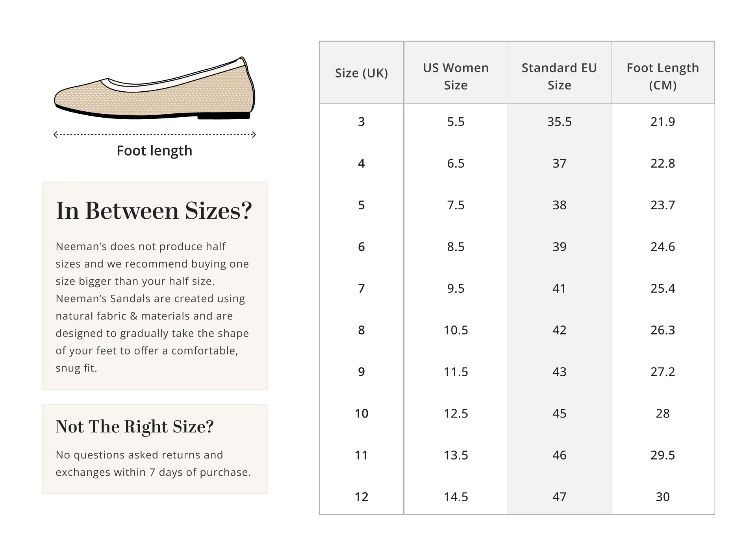The width and height of the screenshot is (756, 556).
Task: Click the EU size 35.5 cell
Action: [559, 122]
